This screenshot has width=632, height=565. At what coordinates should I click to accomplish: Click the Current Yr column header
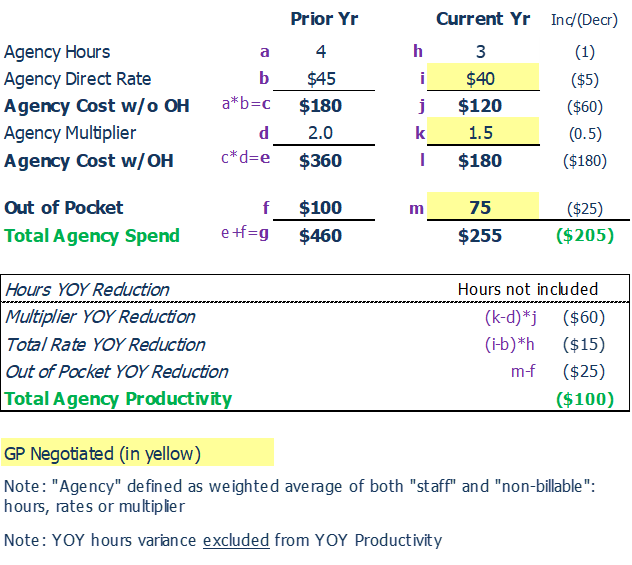483,19
